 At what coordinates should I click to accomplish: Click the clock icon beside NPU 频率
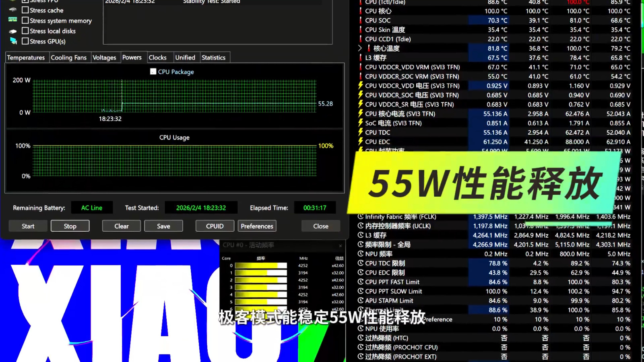pos(361,254)
